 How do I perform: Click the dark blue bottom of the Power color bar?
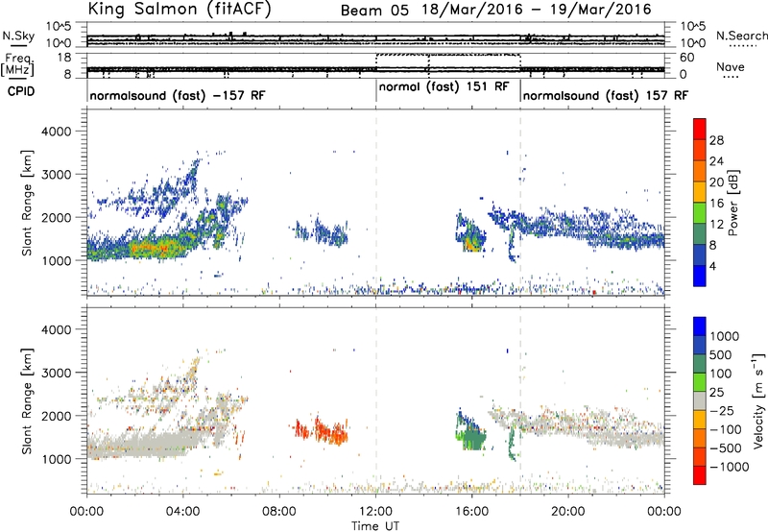[x=700, y=276]
